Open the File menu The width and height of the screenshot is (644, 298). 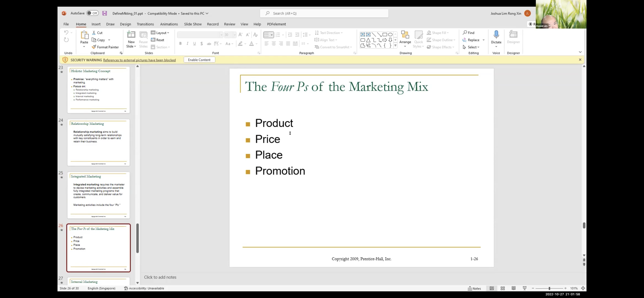66,24
